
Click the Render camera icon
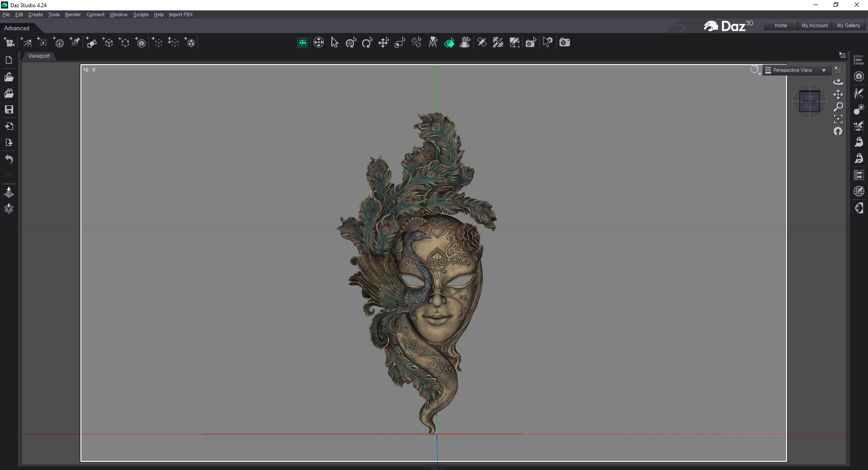click(565, 42)
